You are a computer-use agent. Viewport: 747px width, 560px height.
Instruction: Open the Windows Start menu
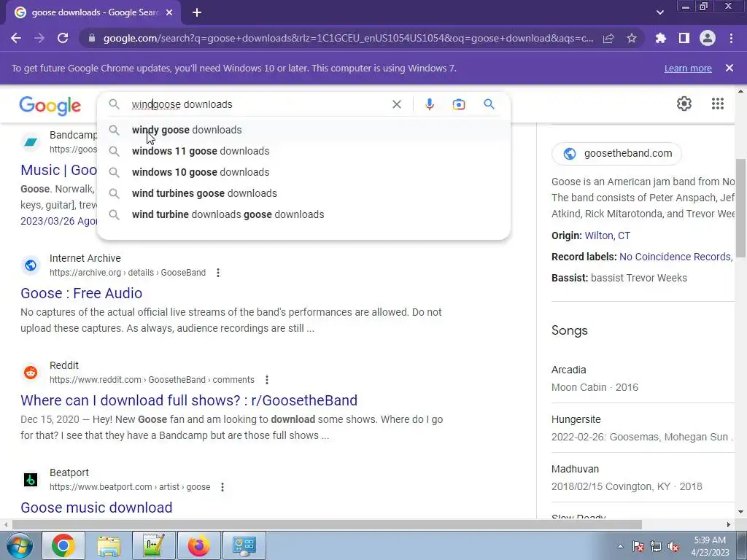tap(19, 545)
